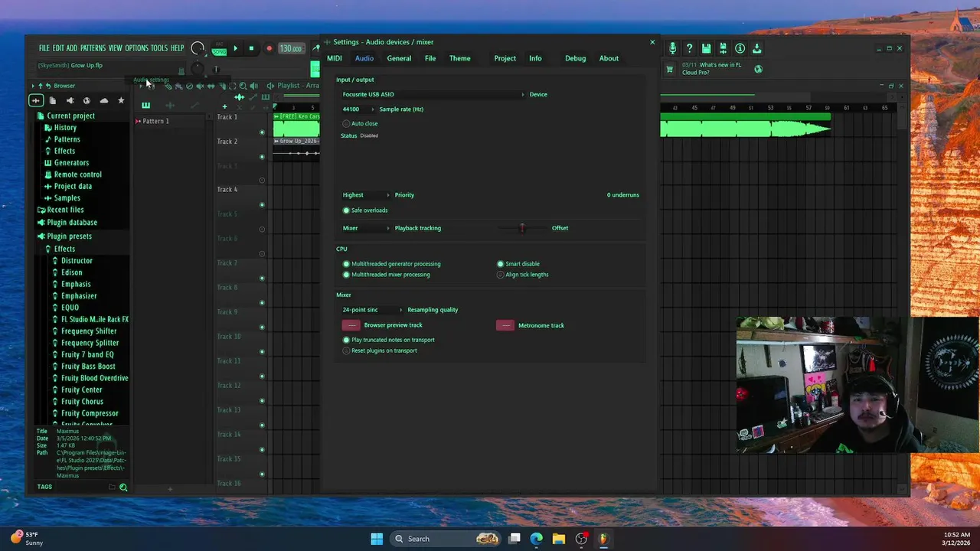
Task: Open the shopping cart store icon
Action: pyautogui.click(x=670, y=69)
